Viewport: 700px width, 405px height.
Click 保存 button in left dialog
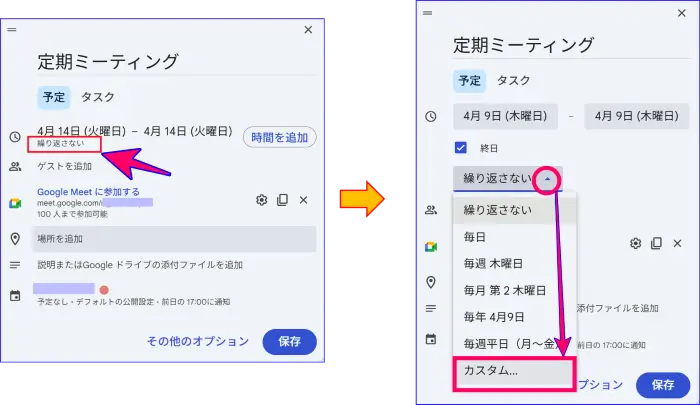click(290, 342)
